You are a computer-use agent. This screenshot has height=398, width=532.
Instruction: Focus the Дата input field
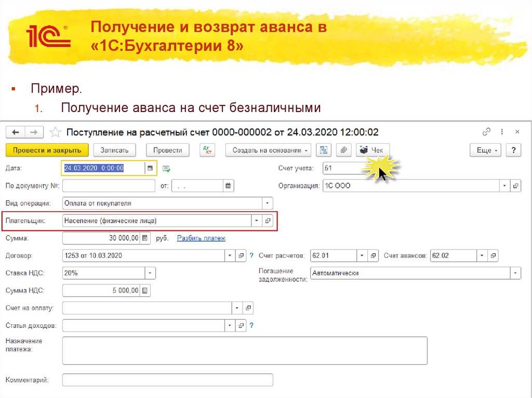coord(103,168)
